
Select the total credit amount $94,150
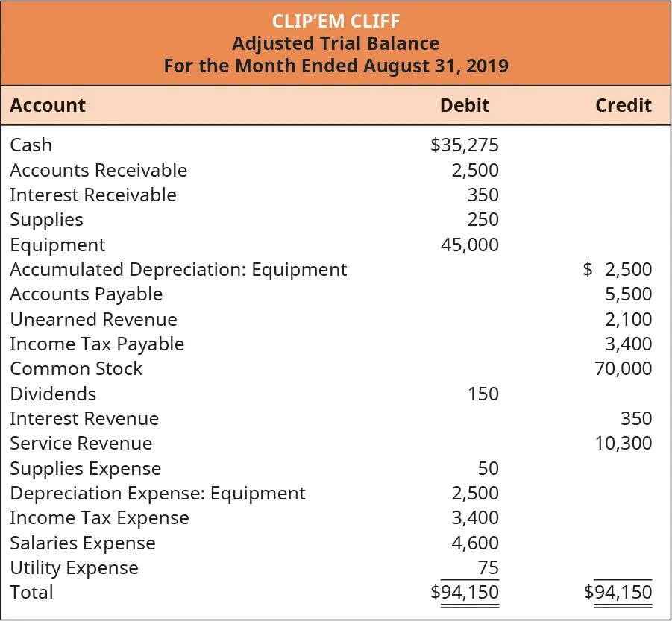618,593
